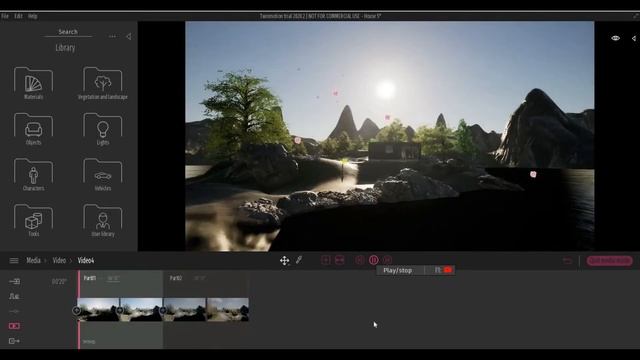The image size is (640, 360).
Task: Open the Tools library folder
Action: [x=33, y=220]
